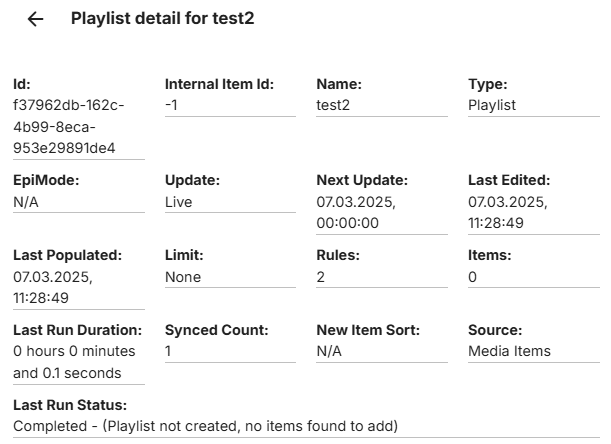Click the back arrow icon

click(36, 19)
